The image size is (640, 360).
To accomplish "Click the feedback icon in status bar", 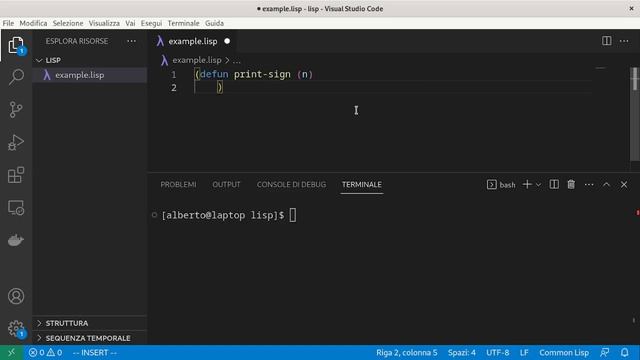I will [604, 353].
